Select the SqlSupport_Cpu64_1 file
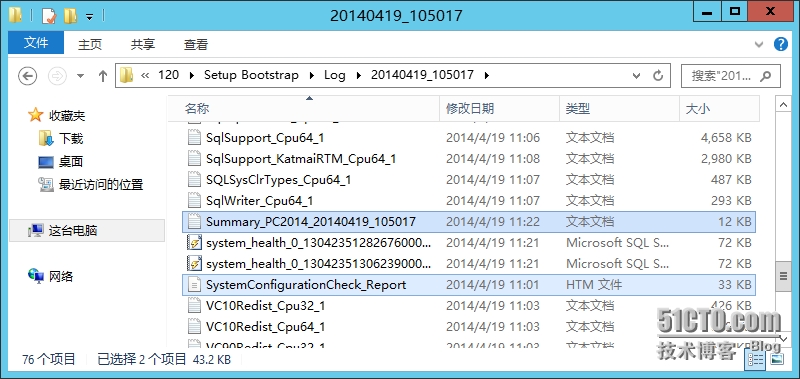The height and width of the screenshot is (379, 800). [x=468, y=138]
